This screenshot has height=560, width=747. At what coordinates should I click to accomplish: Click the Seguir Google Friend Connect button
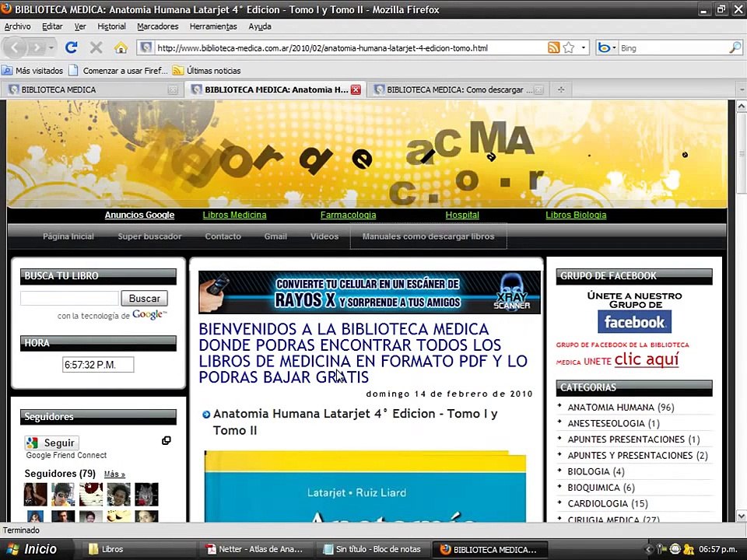(52, 443)
